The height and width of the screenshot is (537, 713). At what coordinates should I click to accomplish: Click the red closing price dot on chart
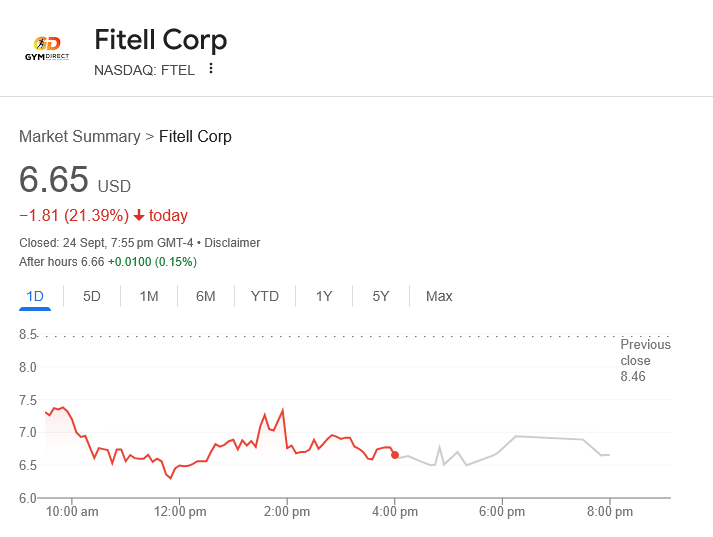pos(395,455)
